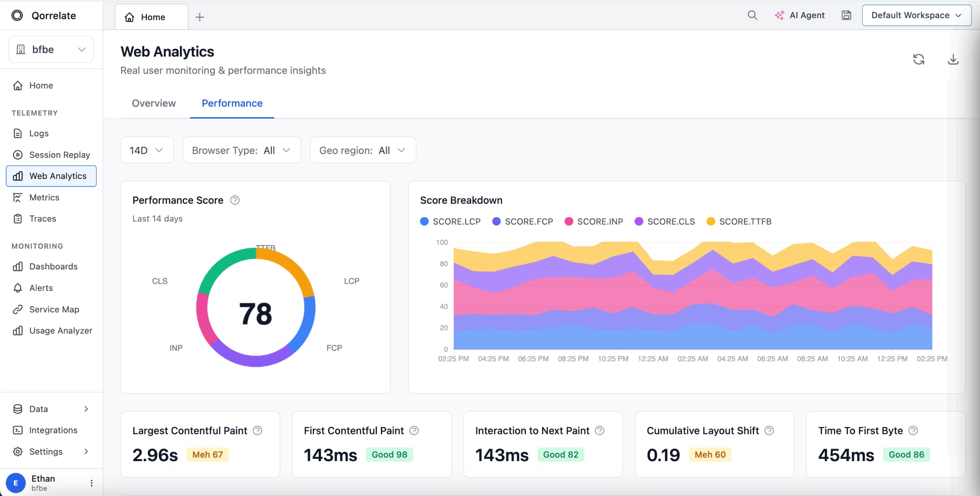Toggle the SCORE.CLS legend series
This screenshot has width=980, height=496.
(665, 221)
